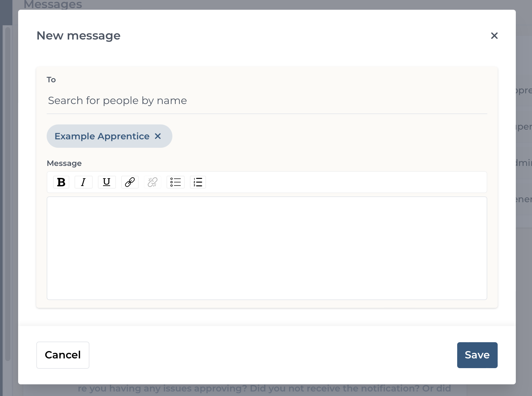Click the Messages heading behind the dialog
Viewport: 532px width, 396px height.
[x=53, y=5]
